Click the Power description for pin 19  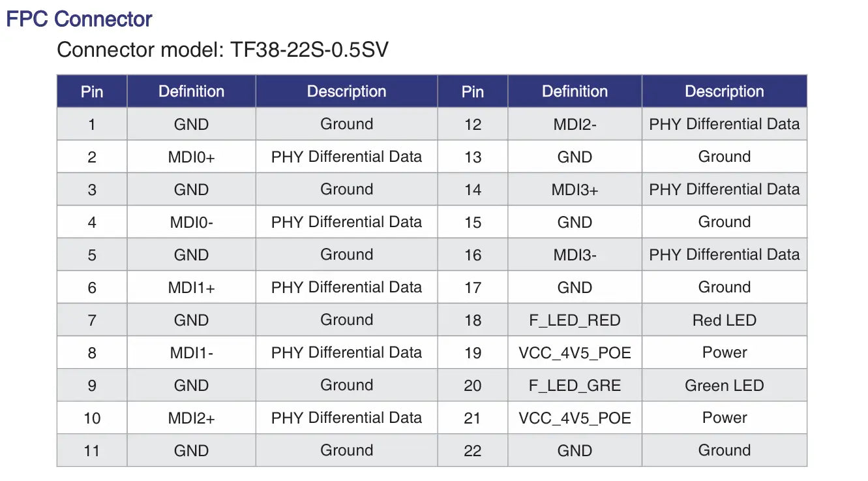pyautogui.click(x=724, y=353)
